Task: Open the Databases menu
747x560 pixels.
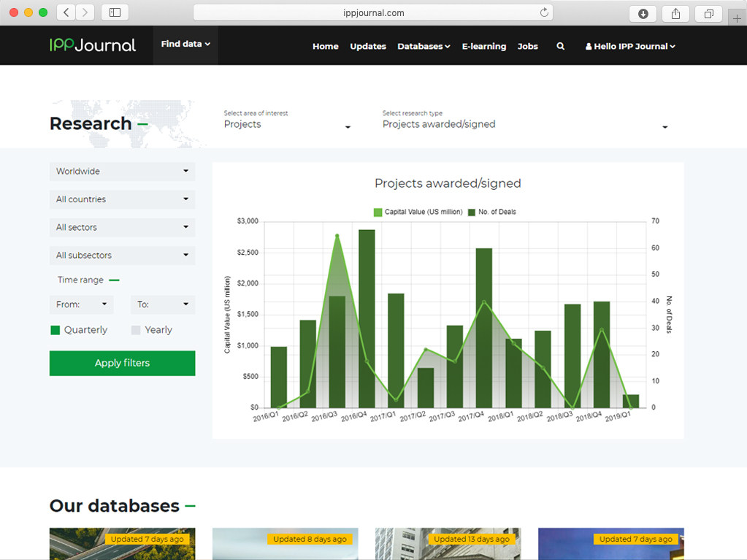Action: [424, 46]
